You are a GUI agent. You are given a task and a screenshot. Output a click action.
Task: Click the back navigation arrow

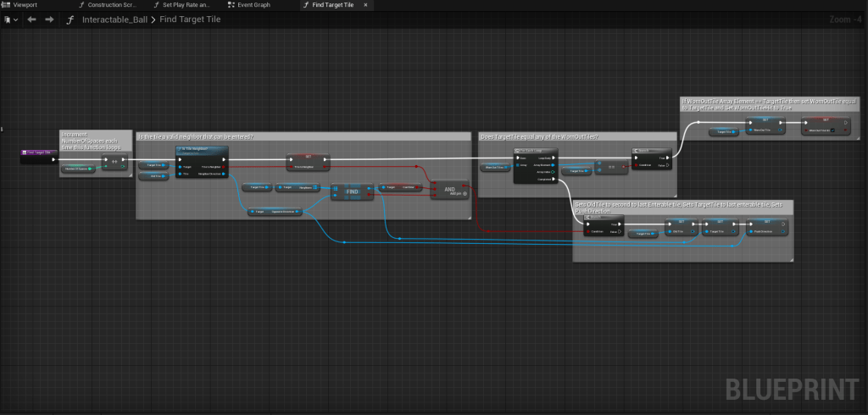point(32,19)
